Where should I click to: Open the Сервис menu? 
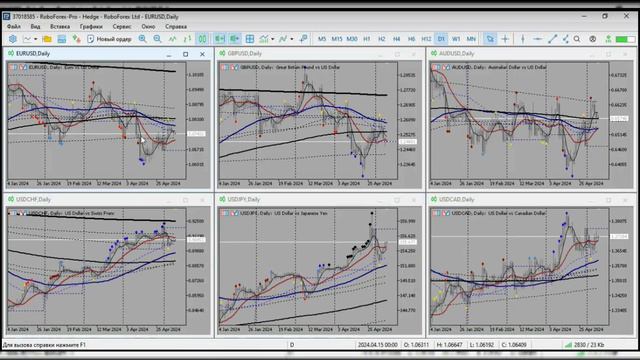122,27
